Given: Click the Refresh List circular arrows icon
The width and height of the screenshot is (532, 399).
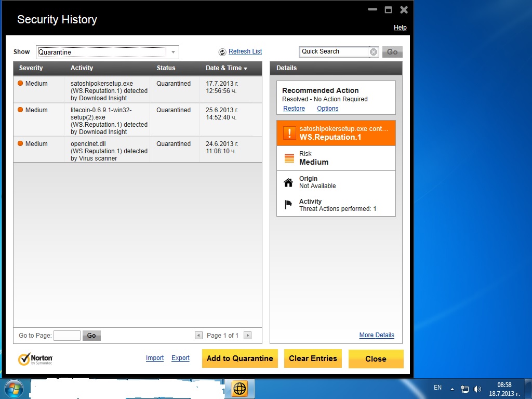Looking at the screenshot, I should coord(222,52).
